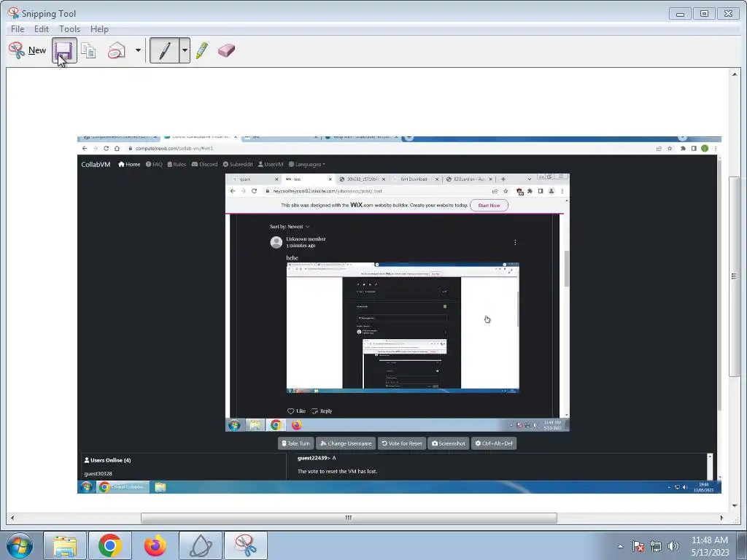The height and width of the screenshot is (560, 747).
Task: Click the Snipping Tool taskbar button
Action: [x=246, y=545]
